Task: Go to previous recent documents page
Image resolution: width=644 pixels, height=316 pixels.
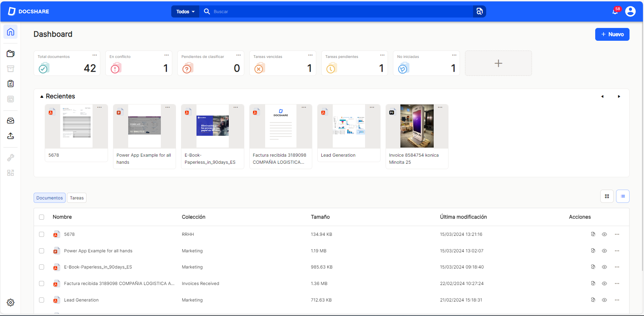Action: (x=602, y=96)
